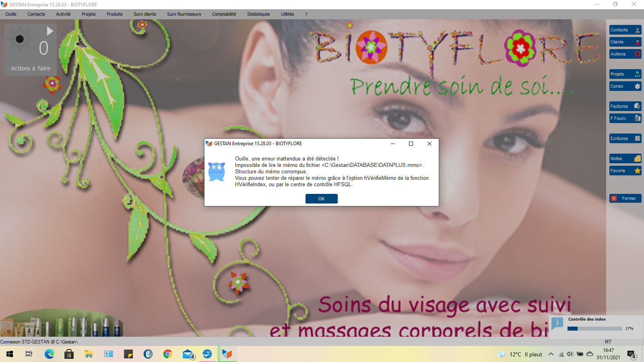Click the Contrôle des index progress bar

tap(594, 329)
